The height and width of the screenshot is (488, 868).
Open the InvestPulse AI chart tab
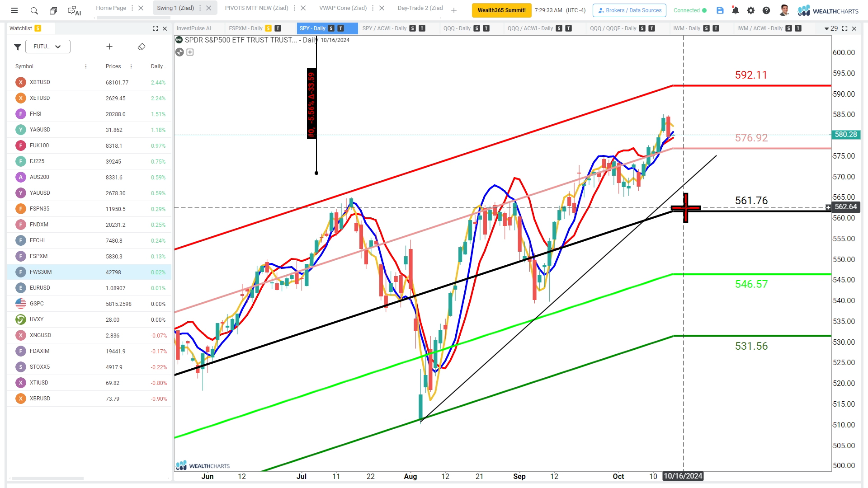point(194,28)
